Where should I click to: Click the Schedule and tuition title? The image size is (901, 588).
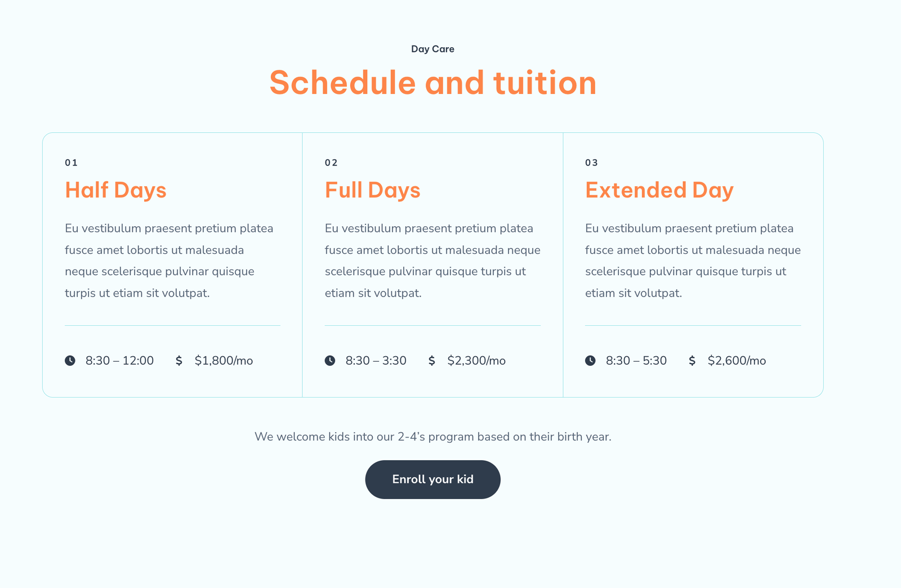[432, 83]
